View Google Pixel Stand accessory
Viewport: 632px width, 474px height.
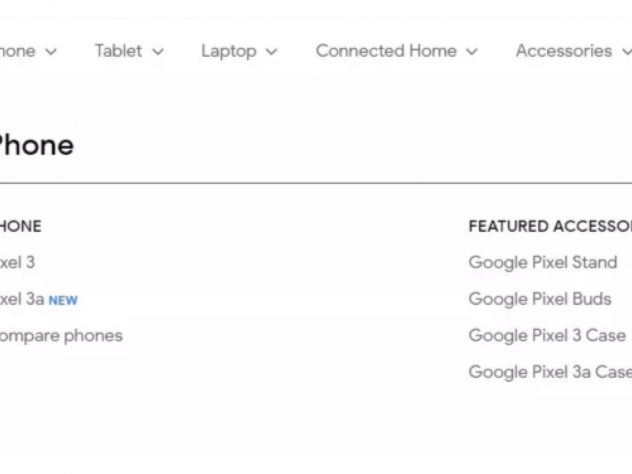542,262
